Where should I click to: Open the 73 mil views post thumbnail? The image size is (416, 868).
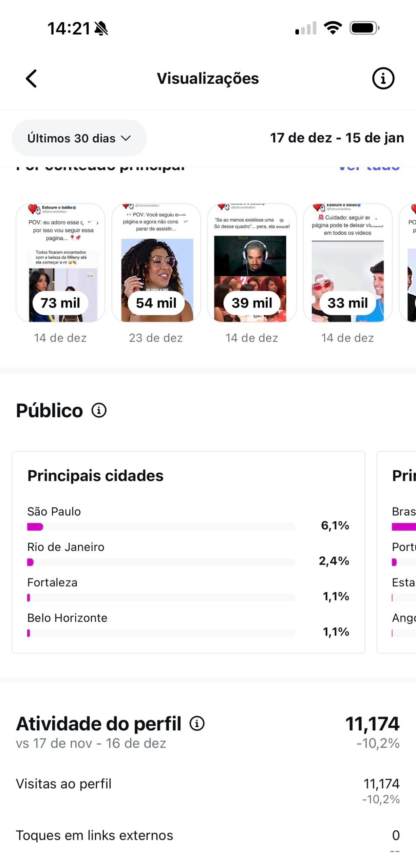[60, 263]
